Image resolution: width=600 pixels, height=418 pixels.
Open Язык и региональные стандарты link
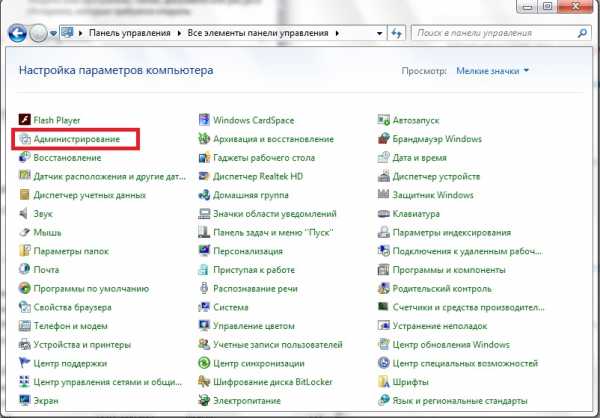460,401
